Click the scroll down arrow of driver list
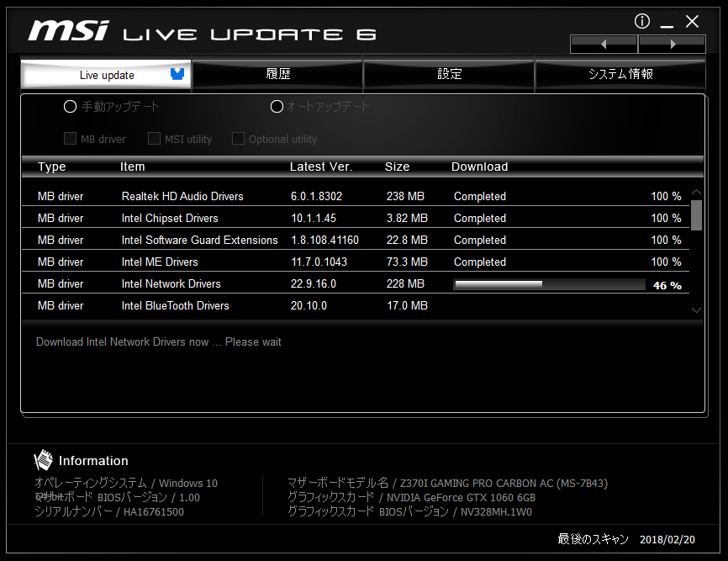The image size is (728, 561). [x=696, y=310]
